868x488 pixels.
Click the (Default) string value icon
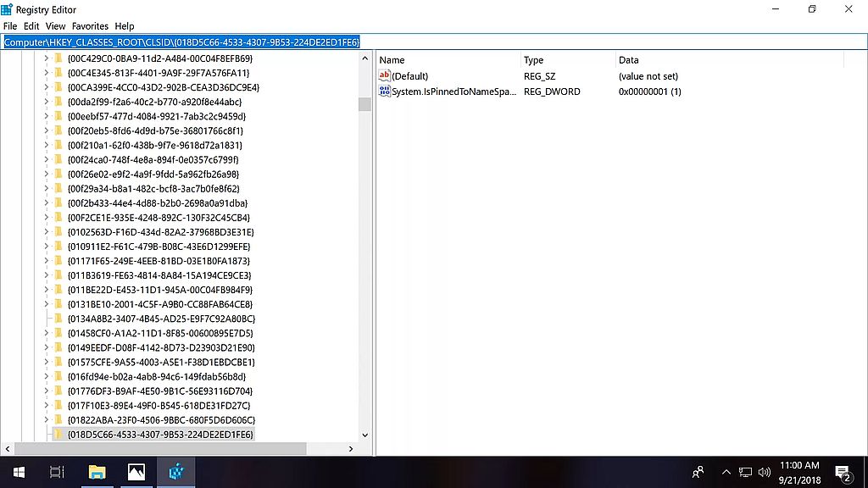384,75
